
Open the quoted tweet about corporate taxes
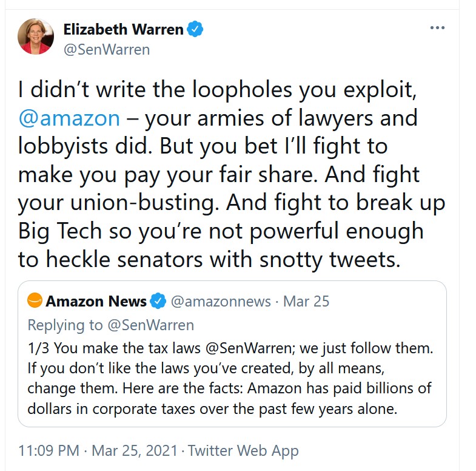point(230,388)
